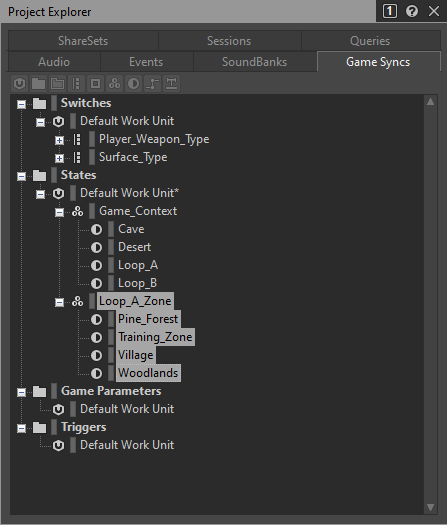Screen dimensions: 447x525
Task: Click the new Work Unit toolbar icon
Action: pos(19,83)
